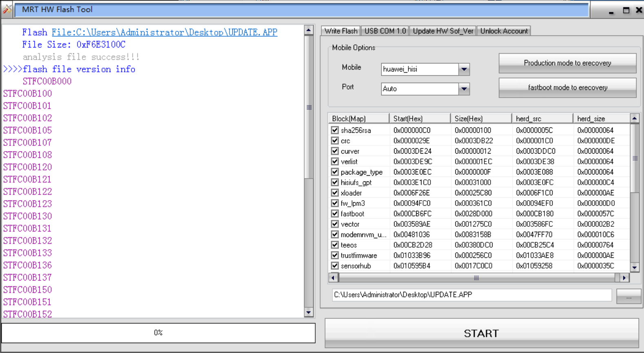Switch to the USB COM 1.0 tab
The height and width of the screenshot is (353, 644).
point(385,31)
